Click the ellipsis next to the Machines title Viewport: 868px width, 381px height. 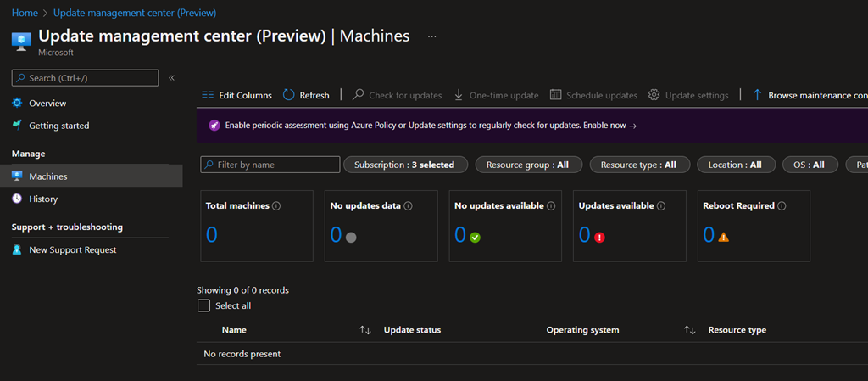pyautogui.click(x=432, y=36)
